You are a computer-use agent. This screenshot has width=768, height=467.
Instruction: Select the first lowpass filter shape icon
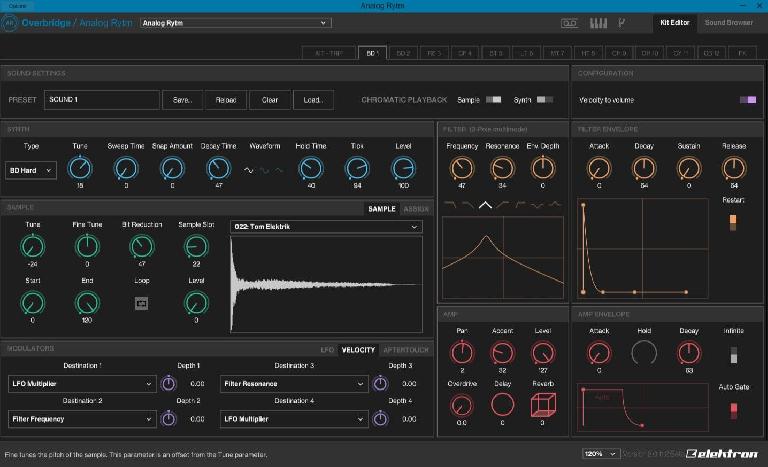pos(450,205)
